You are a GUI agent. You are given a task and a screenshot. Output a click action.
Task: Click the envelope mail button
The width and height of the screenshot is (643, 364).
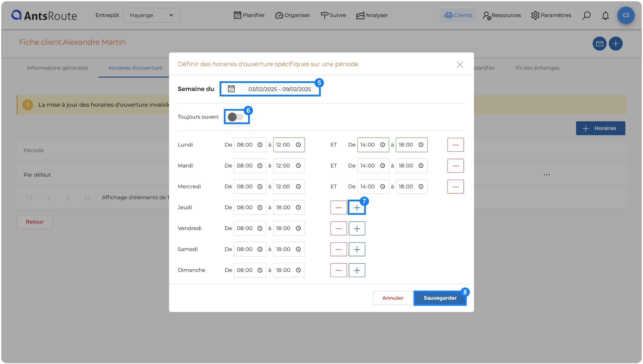click(600, 43)
